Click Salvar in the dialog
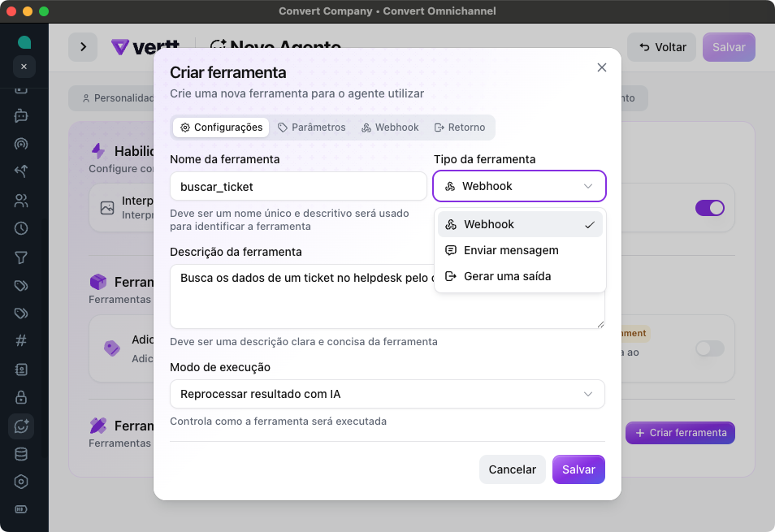775x532 pixels. tap(578, 469)
